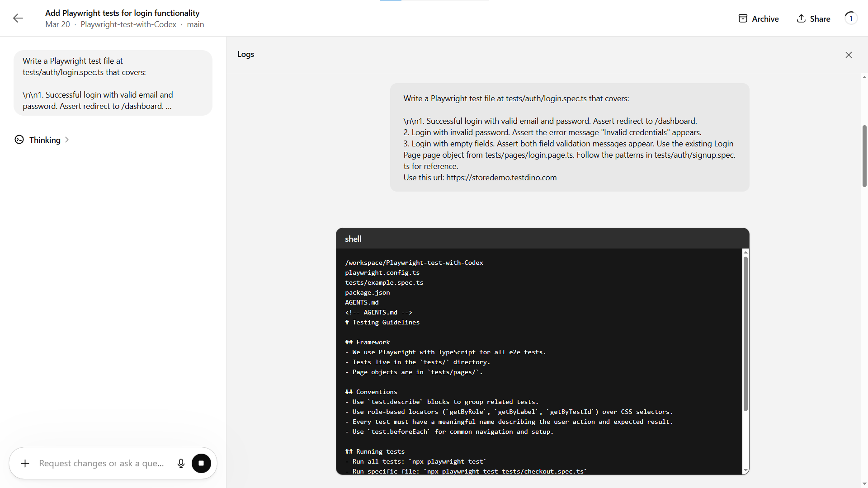Click the Share text label
The image size is (868, 488).
820,19
